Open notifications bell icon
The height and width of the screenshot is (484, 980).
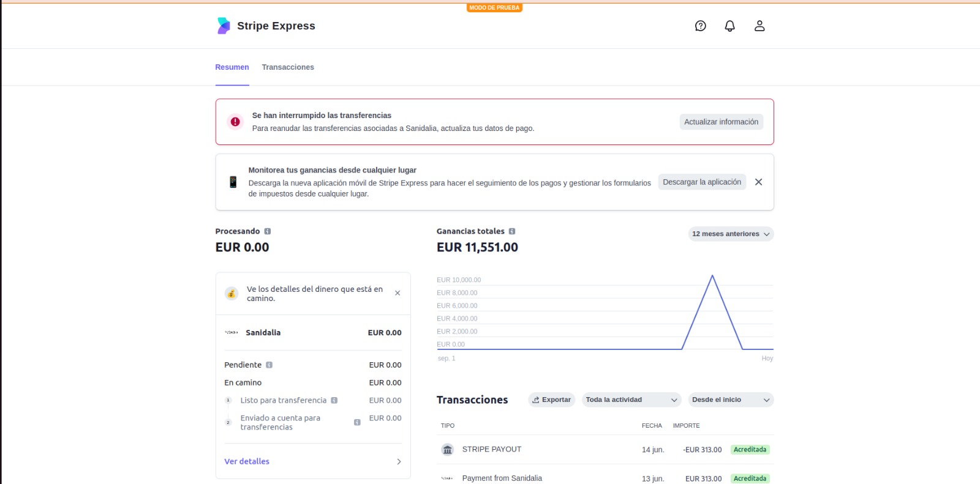(729, 26)
